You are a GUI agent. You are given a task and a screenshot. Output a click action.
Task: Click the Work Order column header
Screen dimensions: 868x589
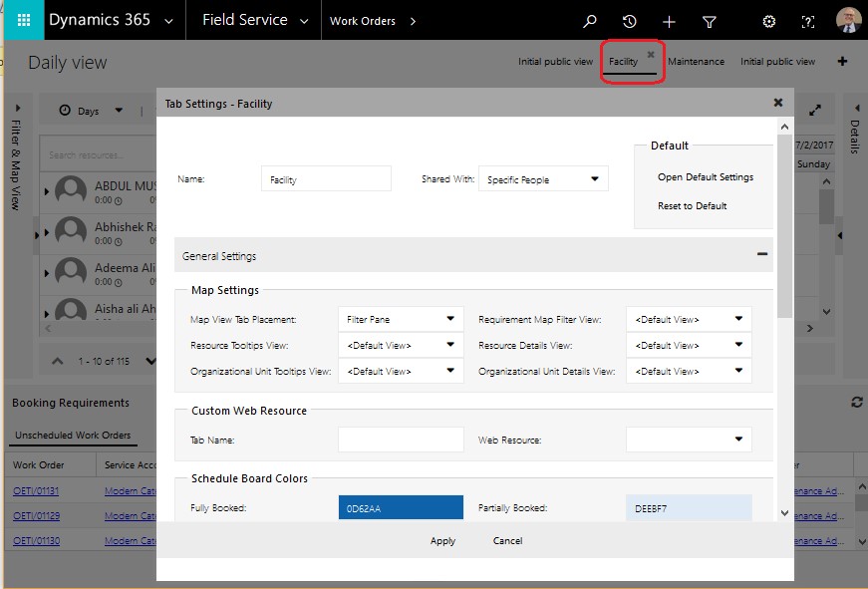click(39, 465)
